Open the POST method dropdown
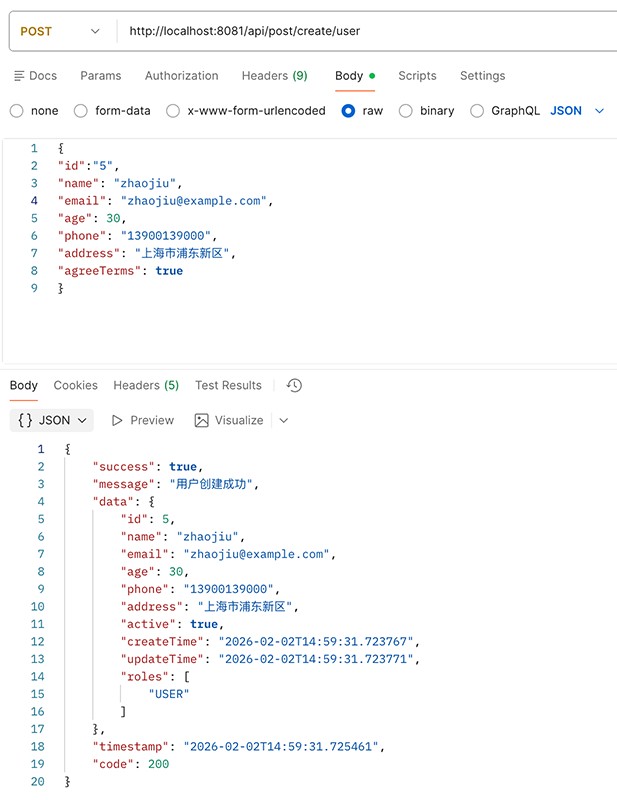Image resolution: width=617 pixels, height=800 pixels. [60, 31]
